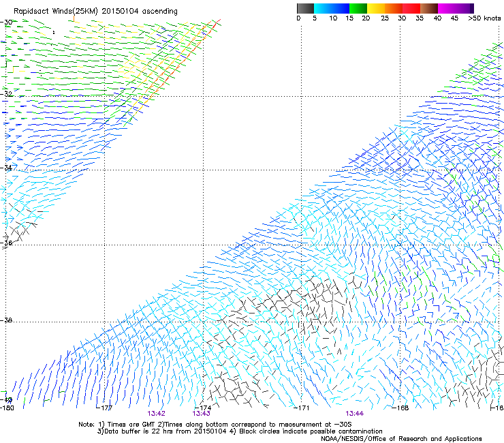Click the legend tick label '25'

coord(385,18)
